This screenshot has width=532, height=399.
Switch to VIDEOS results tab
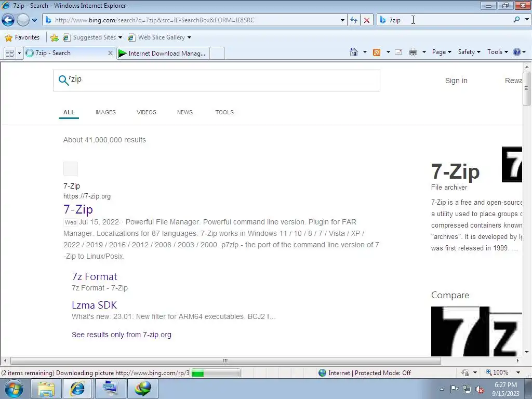coord(146,112)
